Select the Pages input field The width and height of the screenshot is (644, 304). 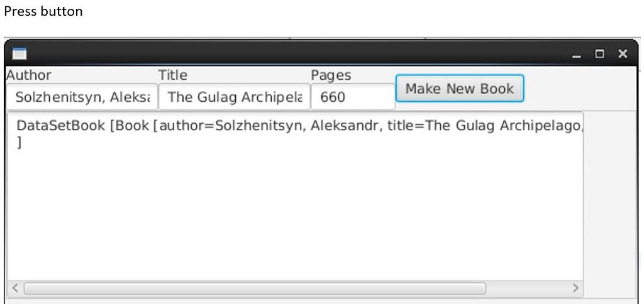click(x=353, y=97)
